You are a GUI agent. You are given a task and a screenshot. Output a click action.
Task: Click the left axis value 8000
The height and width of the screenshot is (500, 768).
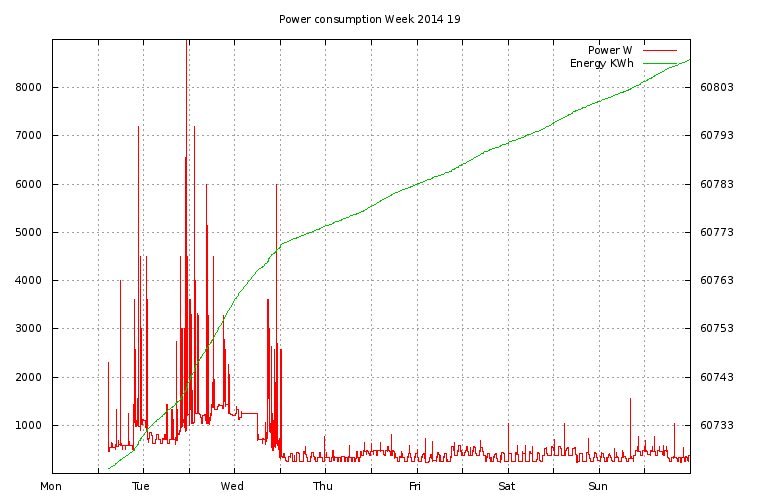[29, 87]
